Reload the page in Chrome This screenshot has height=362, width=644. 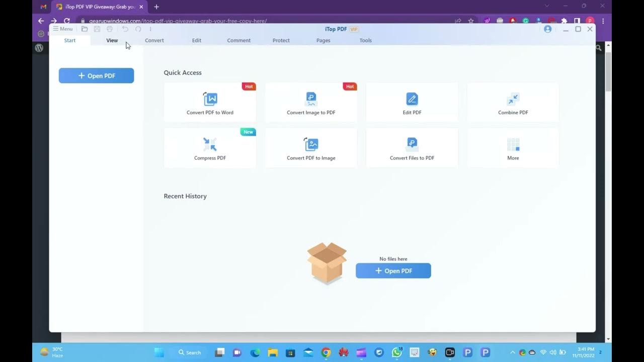[67, 21]
